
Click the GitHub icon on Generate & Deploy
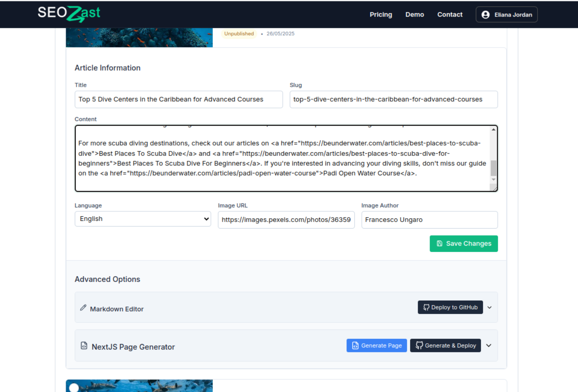419,345
